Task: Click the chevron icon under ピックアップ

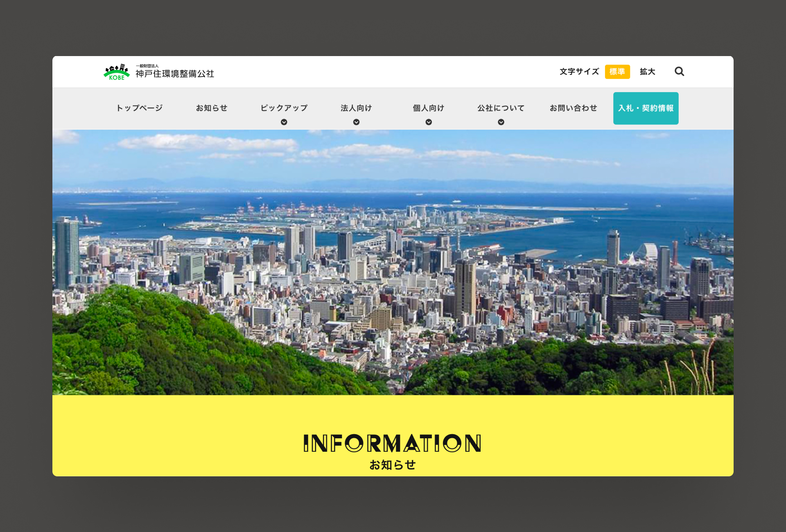Action: pyautogui.click(x=284, y=122)
